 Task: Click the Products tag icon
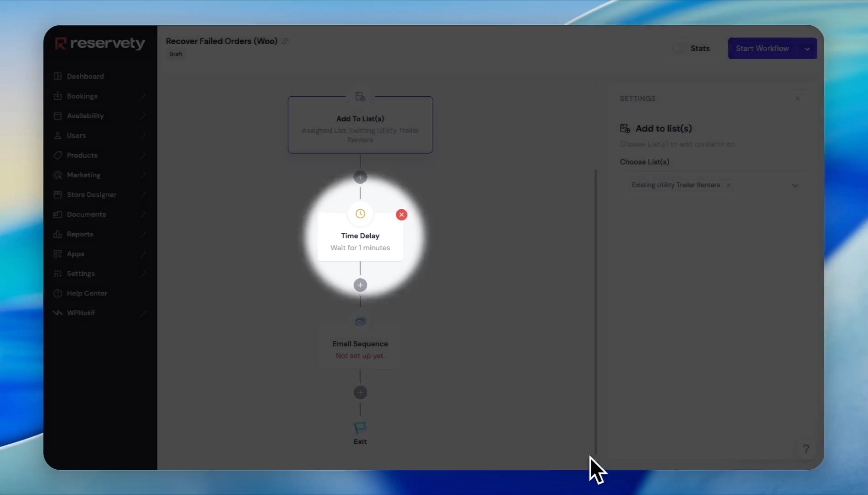pyautogui.click(x=57, y=155)
